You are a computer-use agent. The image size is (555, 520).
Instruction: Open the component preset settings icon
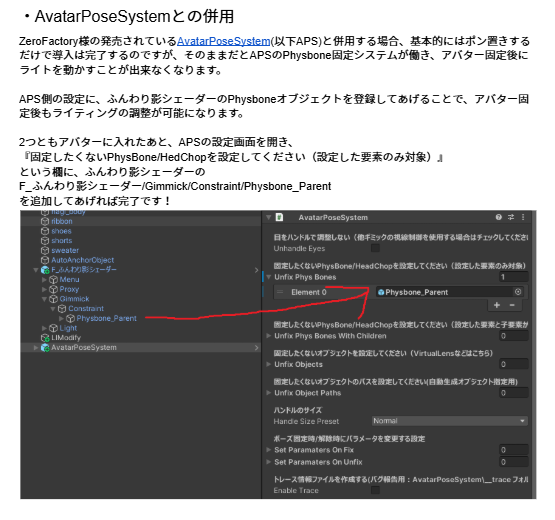click(511, 217)
